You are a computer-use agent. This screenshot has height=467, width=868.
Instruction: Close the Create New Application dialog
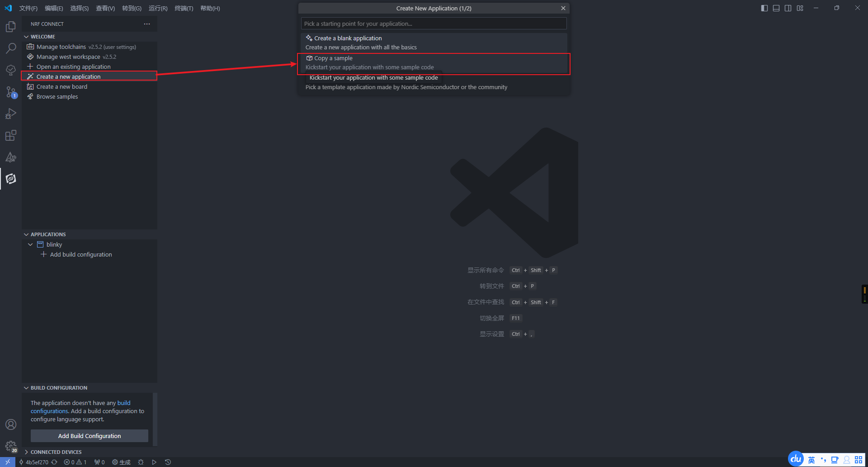click(x=563, y=8)
